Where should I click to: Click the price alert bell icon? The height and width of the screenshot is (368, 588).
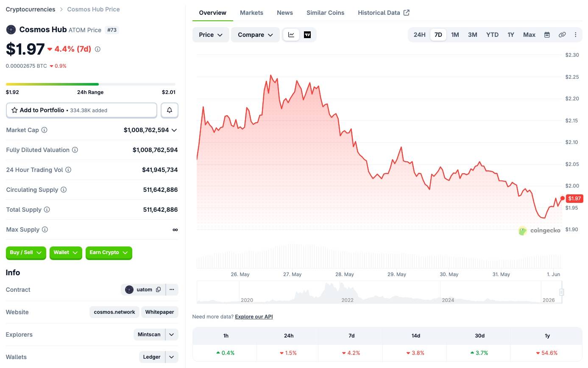(170, 110)
